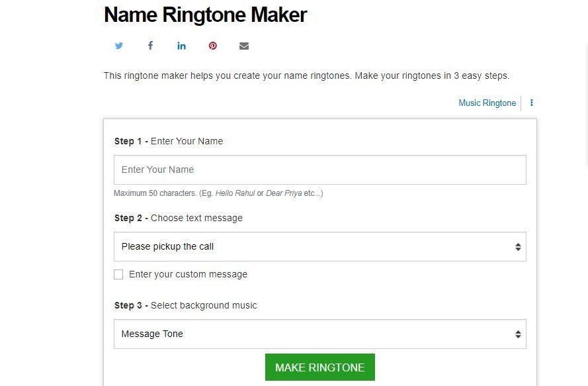
Task: Click the 'Enter your custom message' label
Action: click(x=188, y=274)
